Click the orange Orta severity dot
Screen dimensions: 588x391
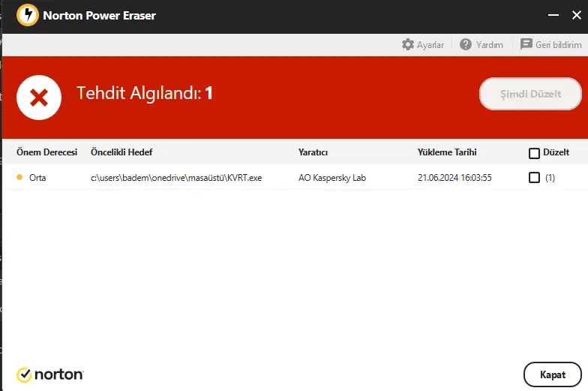click(x=19, y=177)
